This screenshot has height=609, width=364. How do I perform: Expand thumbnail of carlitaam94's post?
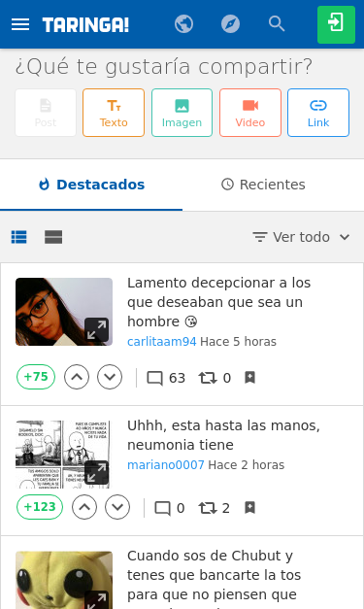point(97,329)
